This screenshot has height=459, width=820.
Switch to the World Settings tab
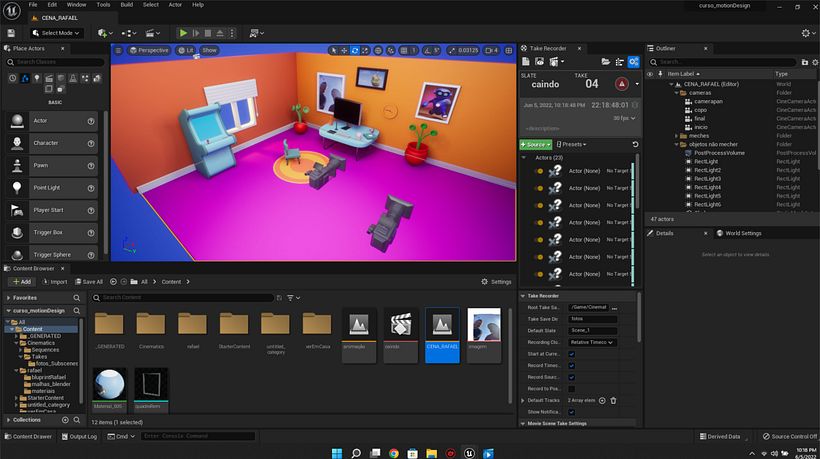(x=738, y=233)
